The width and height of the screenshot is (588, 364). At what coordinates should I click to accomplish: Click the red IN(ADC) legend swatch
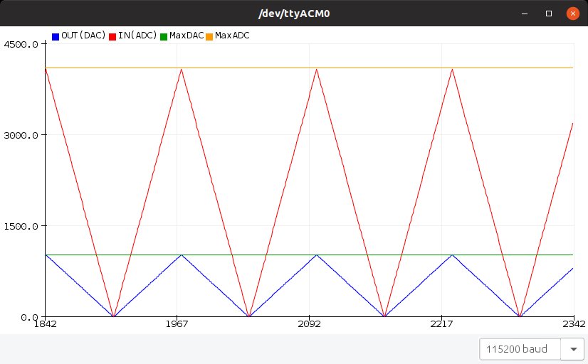112,36
